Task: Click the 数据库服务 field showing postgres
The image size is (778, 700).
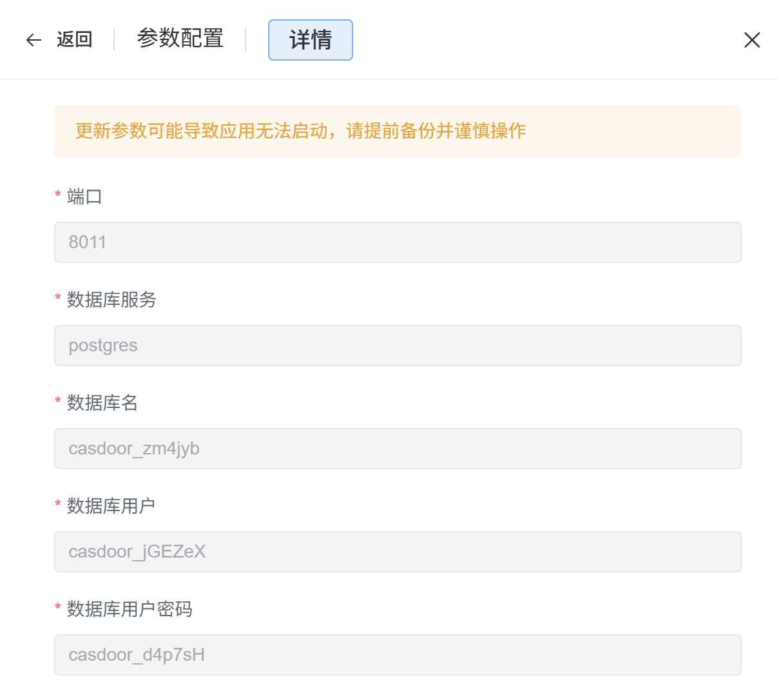Action: [398, 345]
